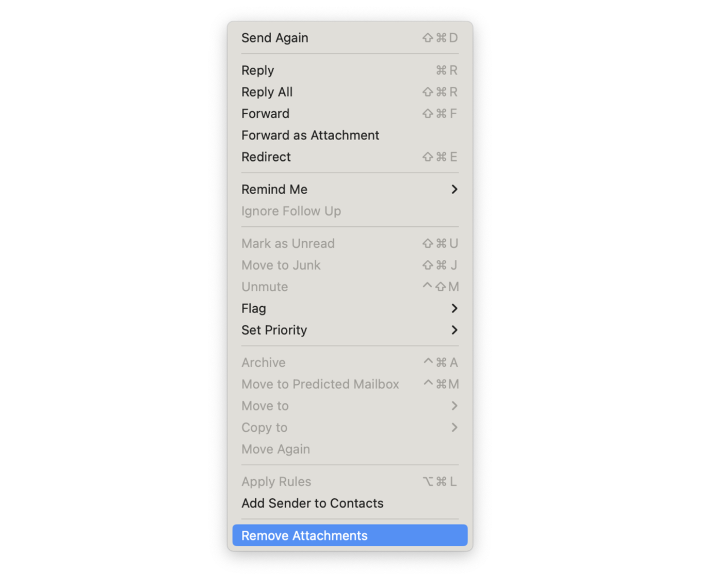The height and width of the screenshot is (588, 704).
Task: Click the highlighted Remove Attachments entry
Action: click(304, 535)
